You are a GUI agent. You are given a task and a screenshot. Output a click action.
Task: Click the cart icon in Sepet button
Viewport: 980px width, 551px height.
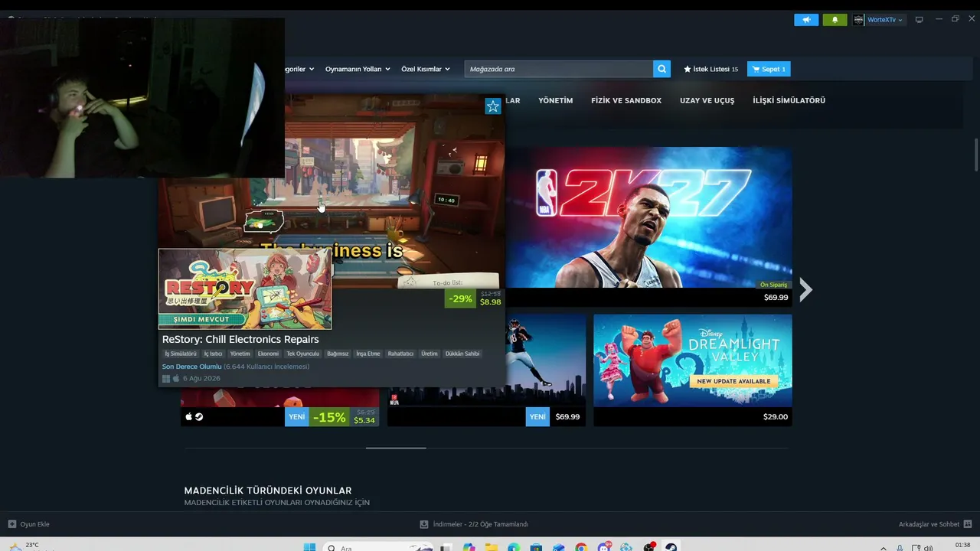[x=756, y=69]
